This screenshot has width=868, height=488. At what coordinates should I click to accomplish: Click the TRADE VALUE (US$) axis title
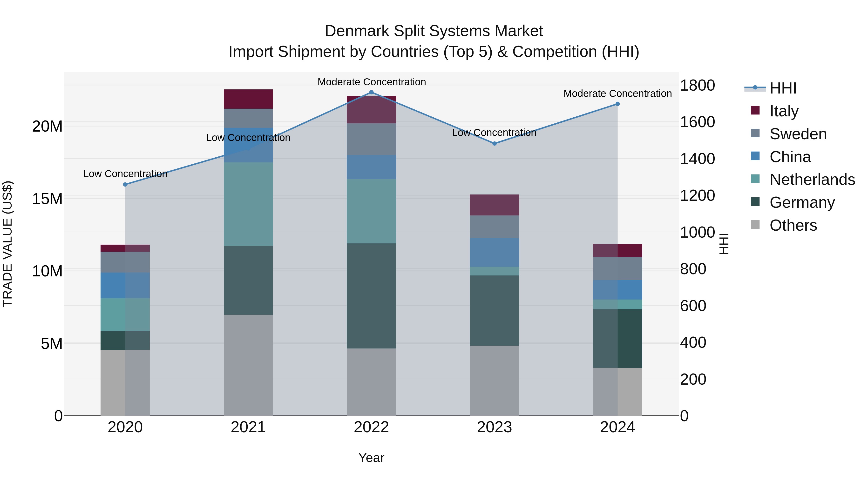(x=7, y=244)
